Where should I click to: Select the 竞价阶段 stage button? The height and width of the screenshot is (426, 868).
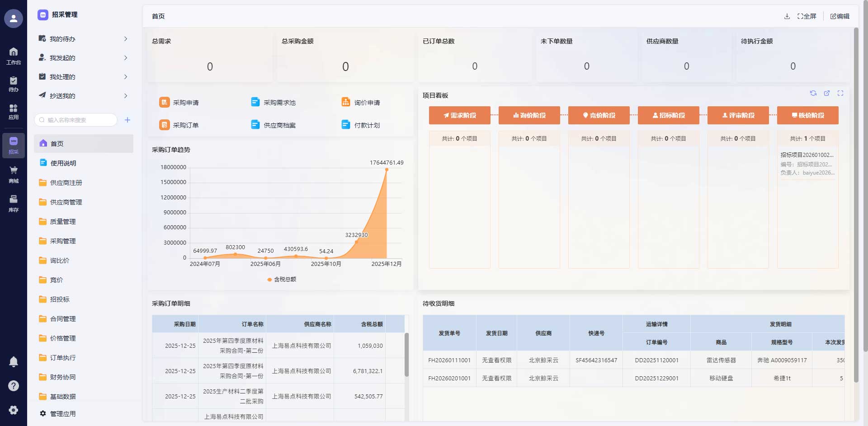599,115
